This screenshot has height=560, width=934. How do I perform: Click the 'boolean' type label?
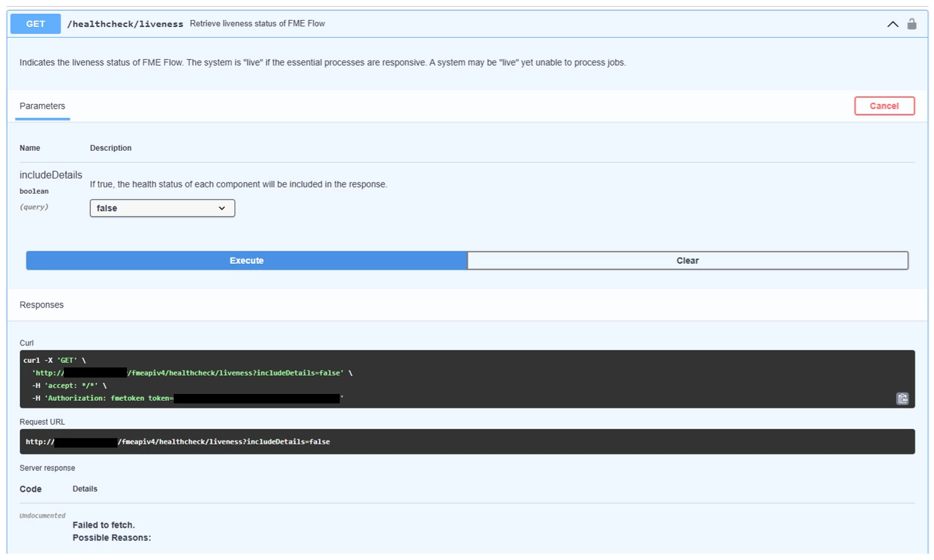pyautogui.click(x=34, y=191)
